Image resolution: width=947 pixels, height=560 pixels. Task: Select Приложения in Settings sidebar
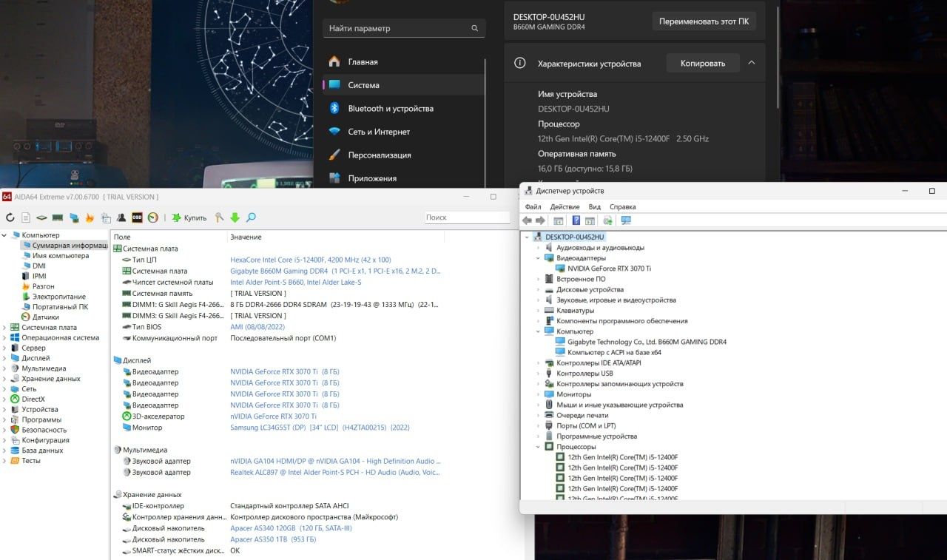404,178
